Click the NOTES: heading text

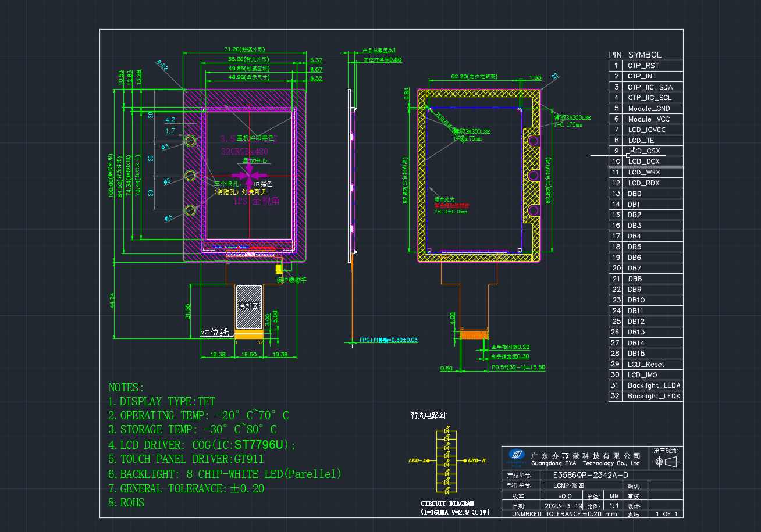[x=126, y=387]
